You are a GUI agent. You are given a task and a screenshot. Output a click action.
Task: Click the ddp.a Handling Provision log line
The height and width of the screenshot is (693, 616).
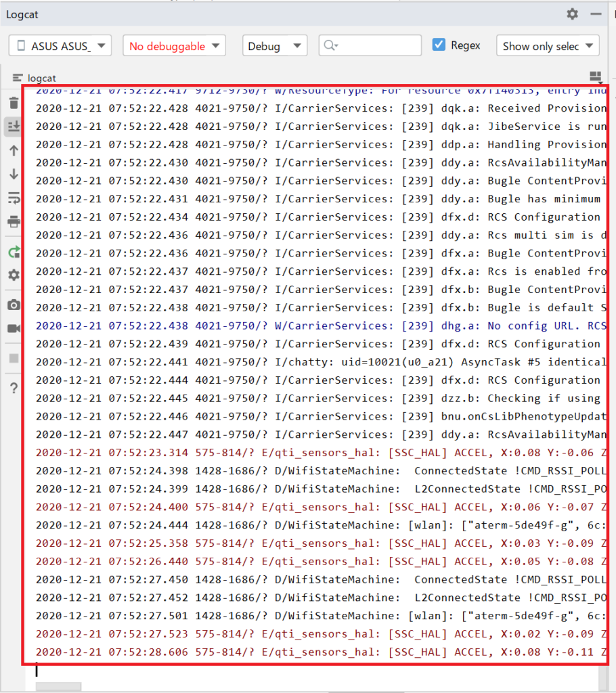(321, 145)
